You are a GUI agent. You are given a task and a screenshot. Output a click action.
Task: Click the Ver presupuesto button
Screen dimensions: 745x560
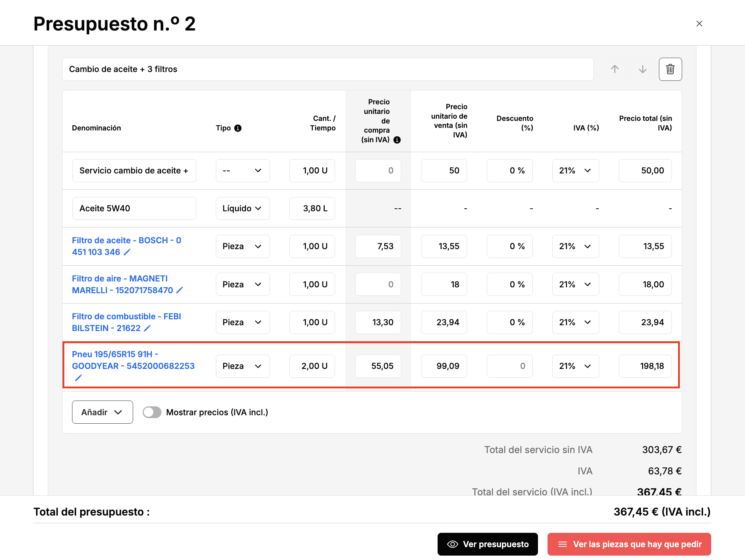click(488, 544)
